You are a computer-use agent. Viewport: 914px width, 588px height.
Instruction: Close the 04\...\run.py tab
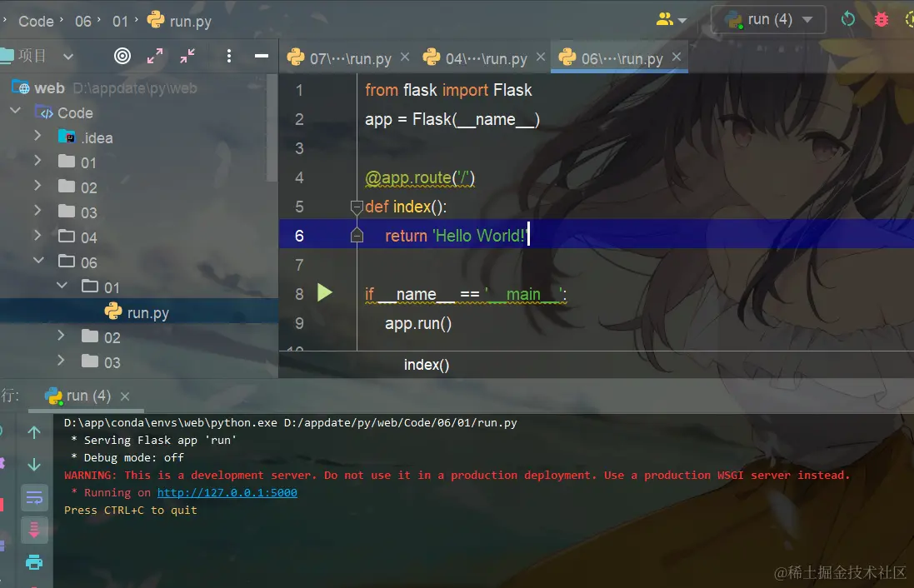click(541, 57)
